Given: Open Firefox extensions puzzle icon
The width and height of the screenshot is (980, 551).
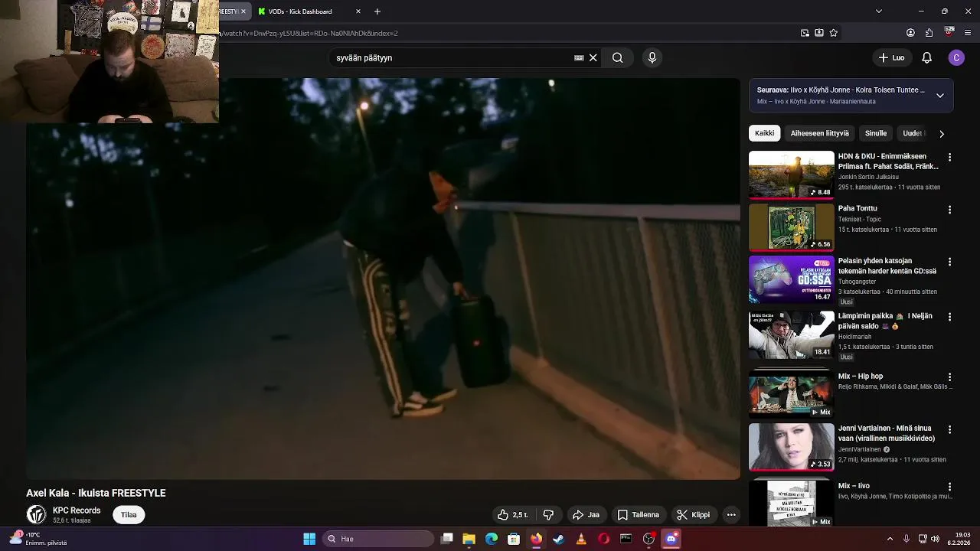Looking at the screenshot, I should tap(929, 33).
